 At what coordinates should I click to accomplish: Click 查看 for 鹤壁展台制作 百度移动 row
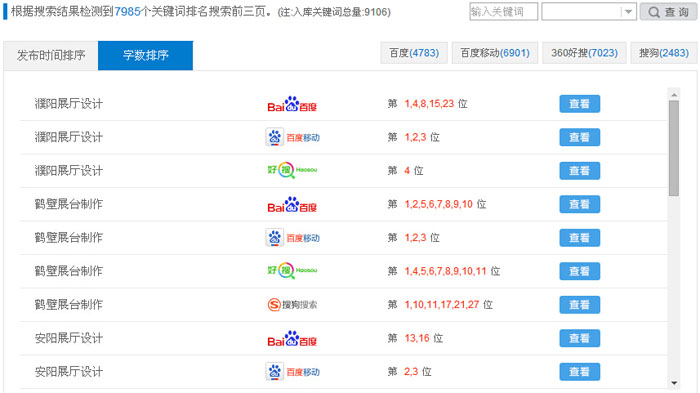[579, 238]
